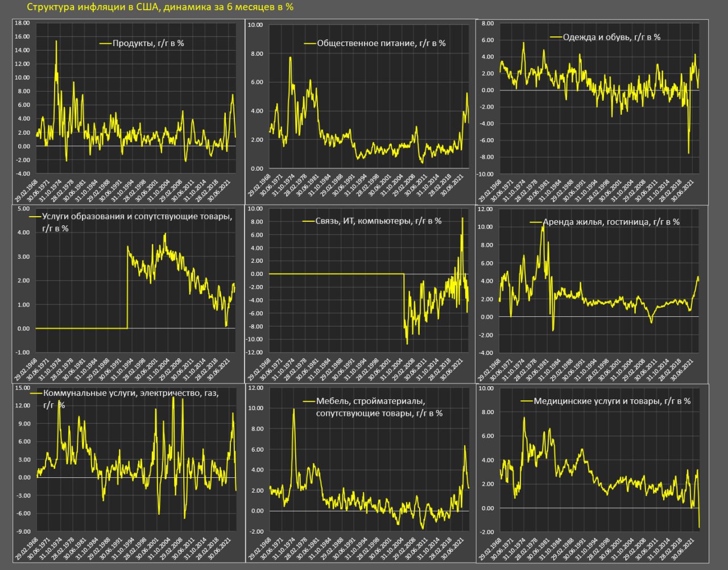Click the 12.00 axis value in Мебель, стройматериалы chart
Image resolution: width=728 pixels, height=570 pixels.
tap(255, 388)
